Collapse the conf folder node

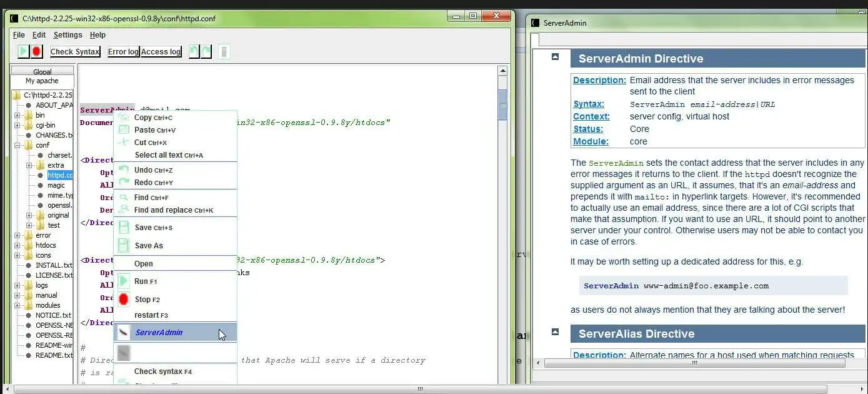[x=17, y=145]
